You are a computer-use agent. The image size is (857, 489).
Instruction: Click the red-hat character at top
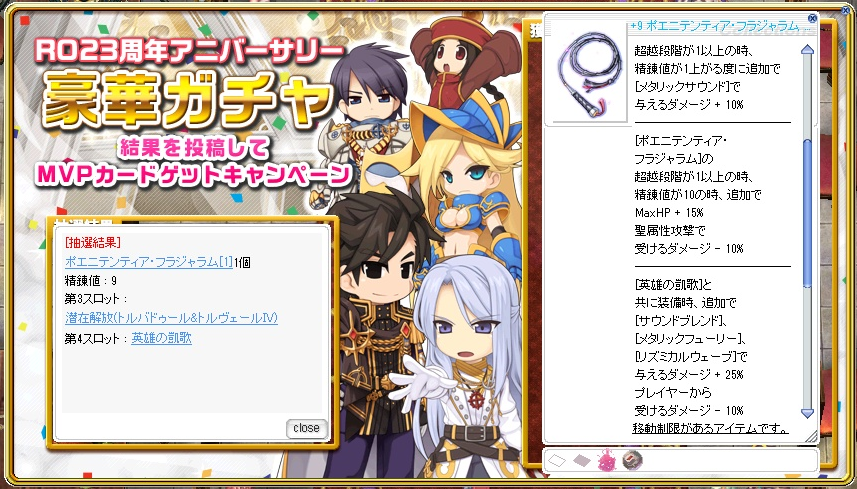coord(463,57)
